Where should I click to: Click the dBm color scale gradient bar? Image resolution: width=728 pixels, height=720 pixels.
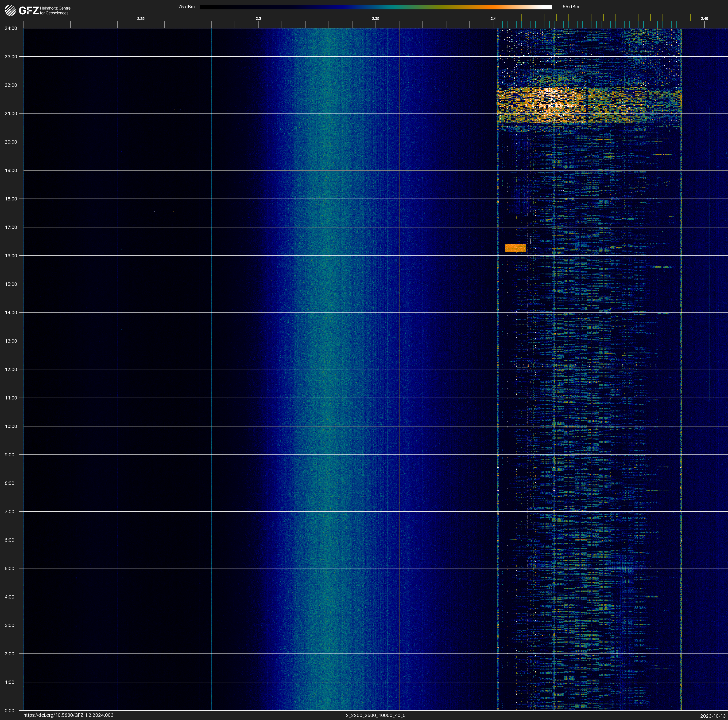coord(375,7)
